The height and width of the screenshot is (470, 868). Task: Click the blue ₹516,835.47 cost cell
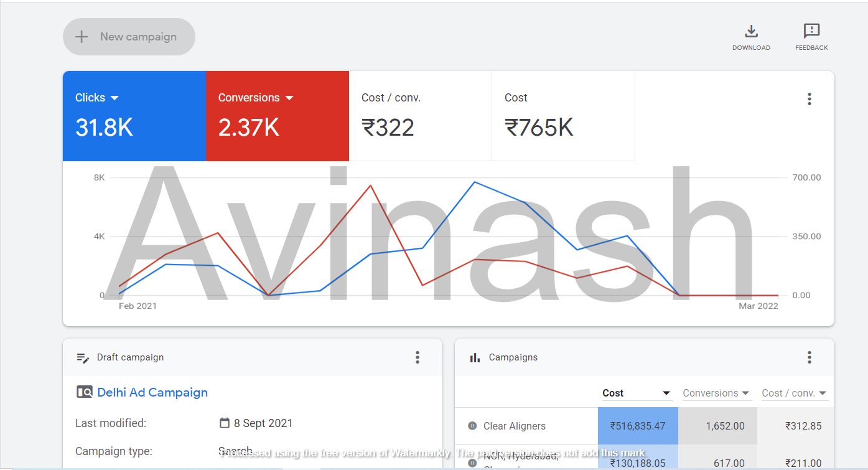pyautogui.click(x=638, y=426)
